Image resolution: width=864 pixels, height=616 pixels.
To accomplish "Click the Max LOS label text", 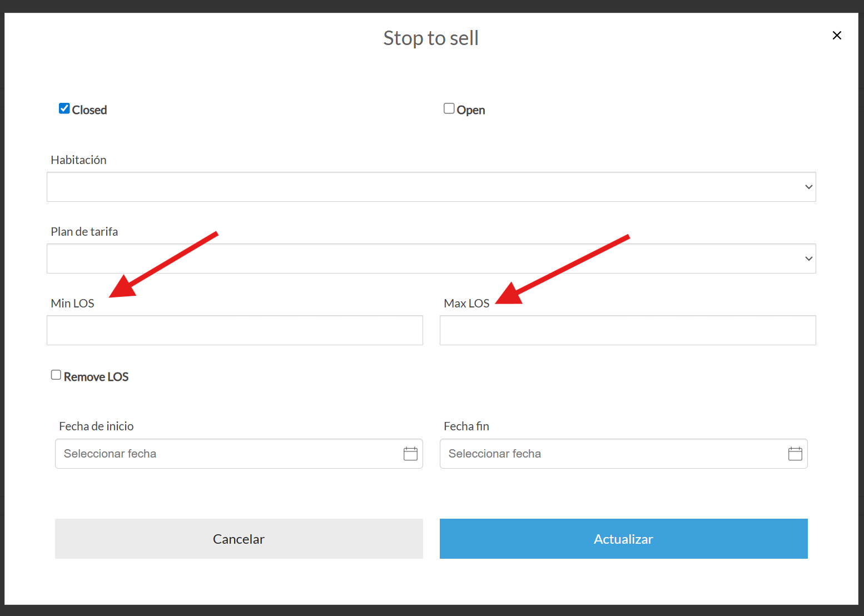I will tap(466, 304).
